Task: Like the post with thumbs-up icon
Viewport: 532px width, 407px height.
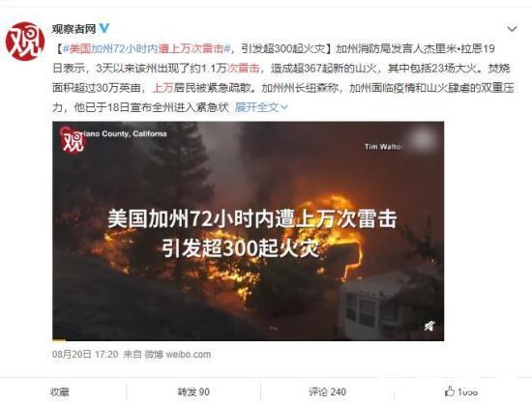Action: tap(450, 392)
